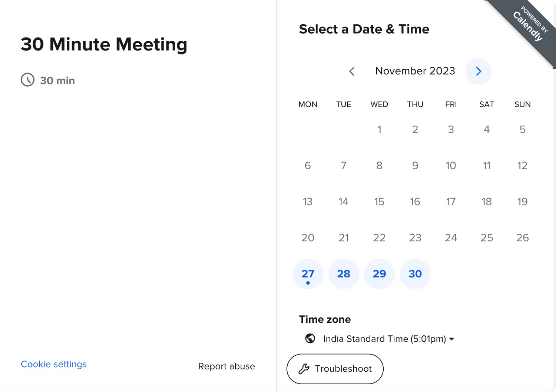This screenshot has height=392, width=556.
Task: Click the Report abuse link
Action: click(x=226, y=366)
